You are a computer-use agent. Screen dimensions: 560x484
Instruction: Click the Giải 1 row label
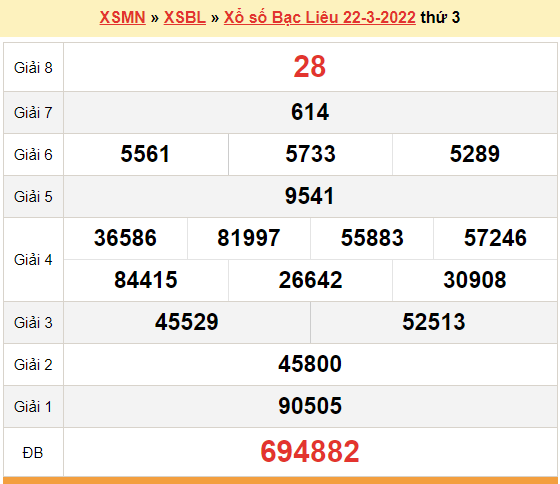(x=33, y=406)
